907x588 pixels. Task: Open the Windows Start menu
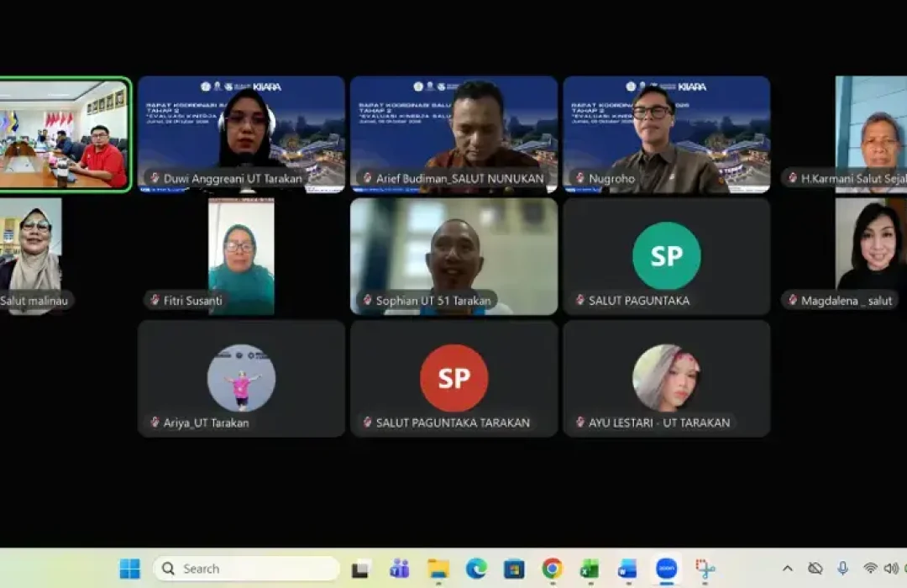coord(129,569)
